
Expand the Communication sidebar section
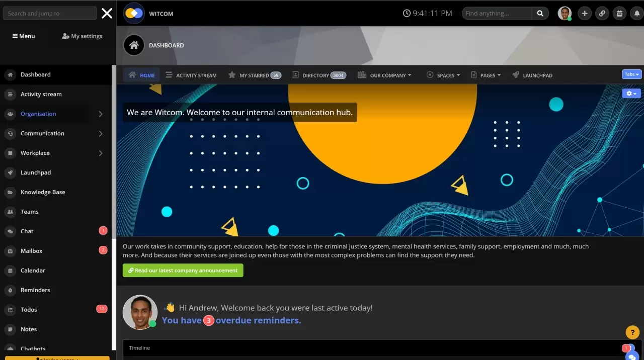(100, 134)
